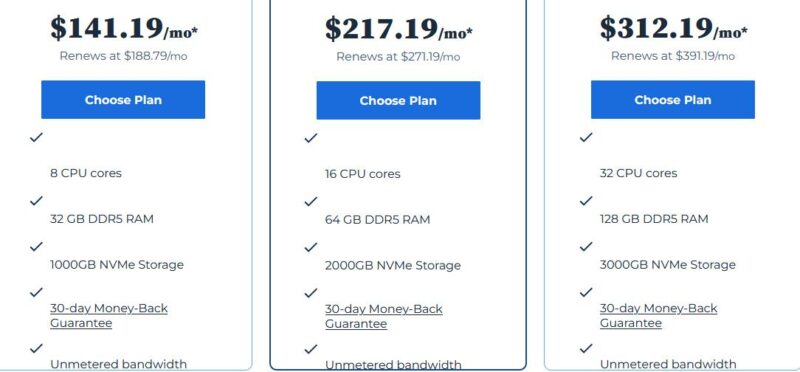Click checkmark above 3000GB NVMe Storage
The image size is (800, 372).
pyautogui.click(x=586, y=246)
